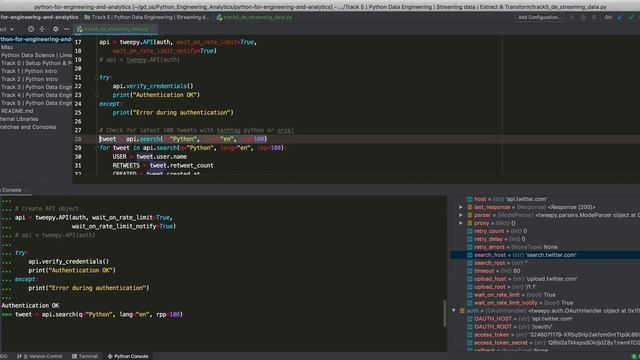Click the Run arrow icon in toolbar
Viewport: 640px width, 360px height.
tap(572, 17)
